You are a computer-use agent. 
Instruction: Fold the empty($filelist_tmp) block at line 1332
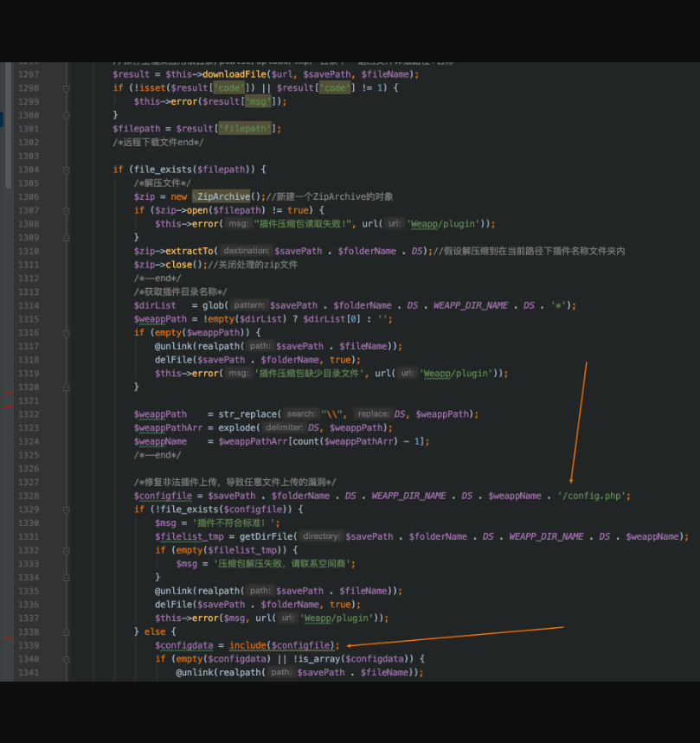pyautogui.click(x=66, y=550)
